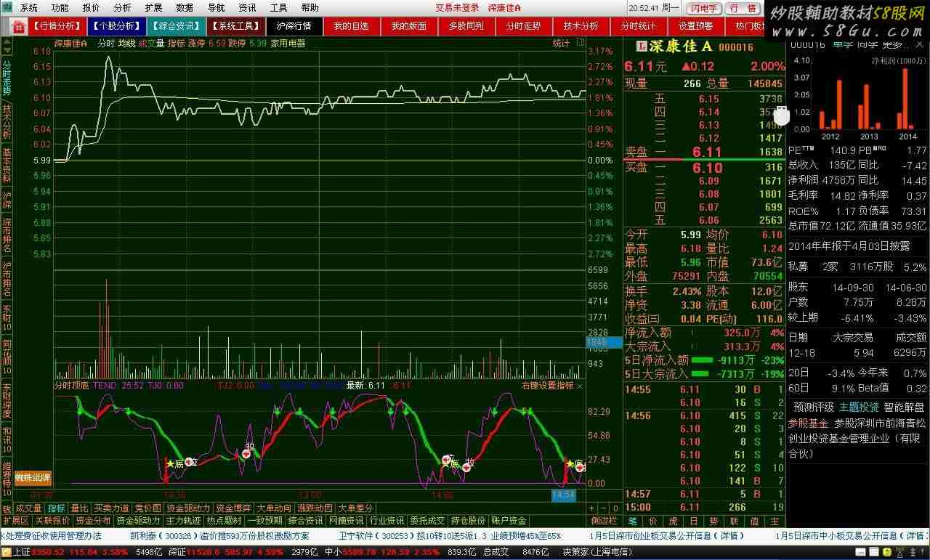Click the small circle button after minus
Screen dimensions: 930x560
tap(615, 508)
